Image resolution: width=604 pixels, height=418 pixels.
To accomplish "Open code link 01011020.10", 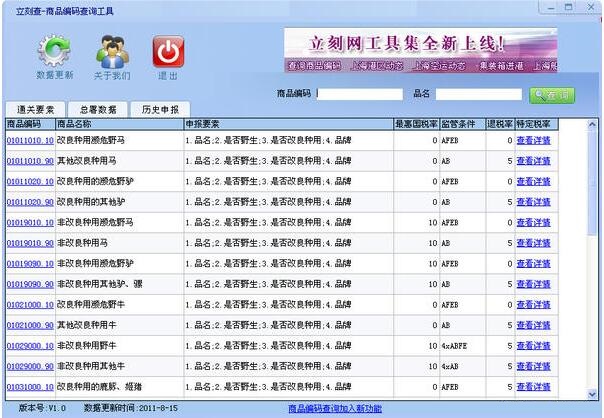I will 30,181.
